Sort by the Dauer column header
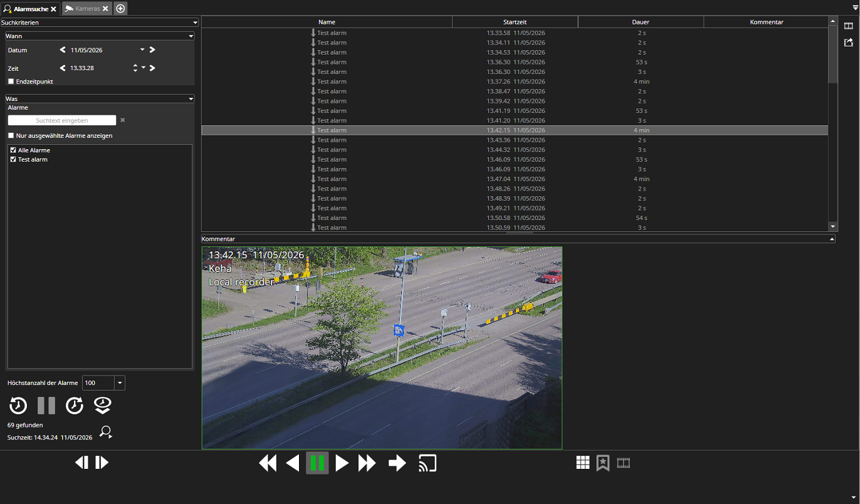 pyautogui.click(x=641, y=22)
